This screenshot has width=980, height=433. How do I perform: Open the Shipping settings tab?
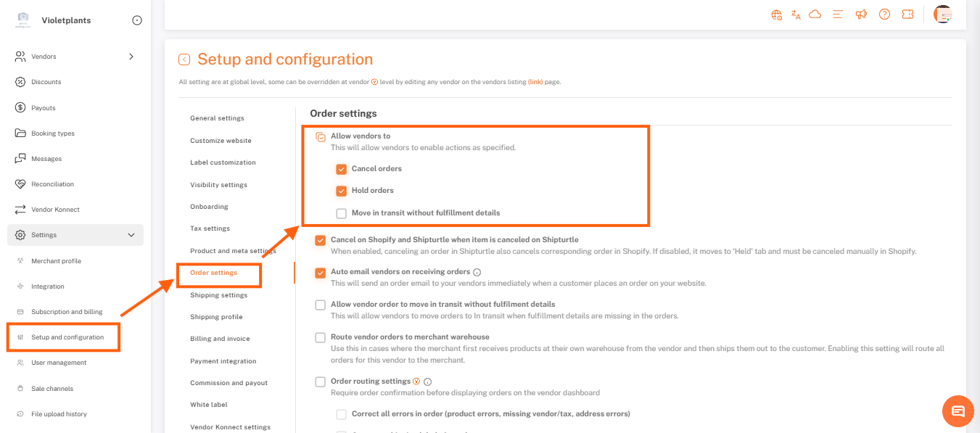[218, 295]
